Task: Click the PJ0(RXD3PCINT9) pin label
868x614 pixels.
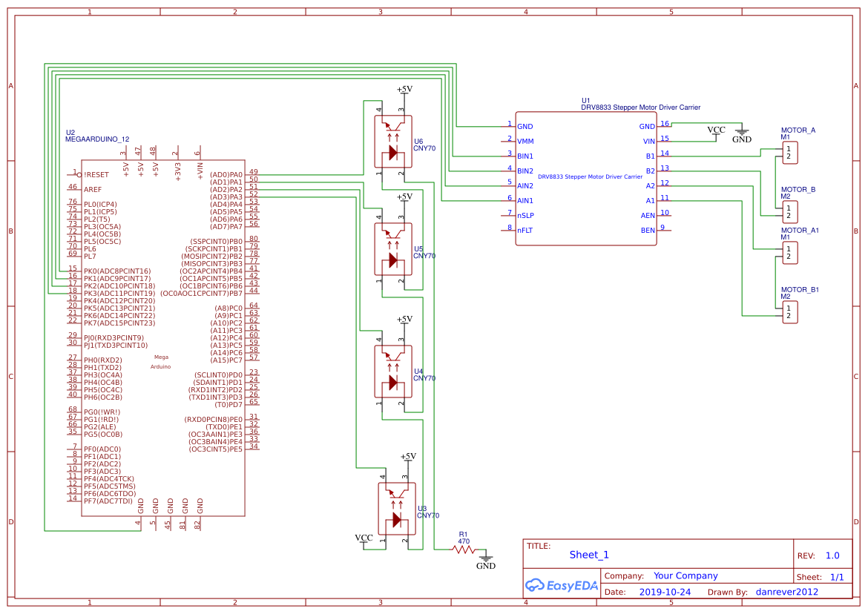Action: click(x=114, y=338)
